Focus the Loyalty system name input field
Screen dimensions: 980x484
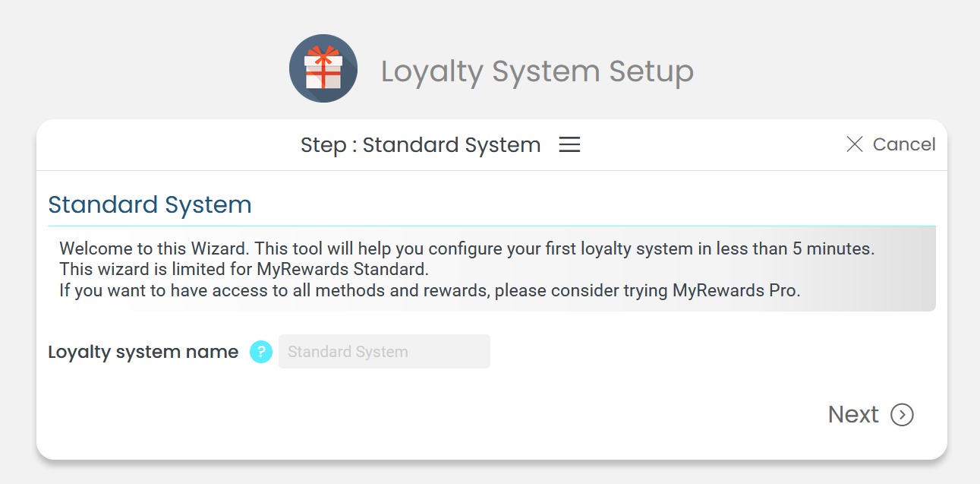(x=384, y=352)
